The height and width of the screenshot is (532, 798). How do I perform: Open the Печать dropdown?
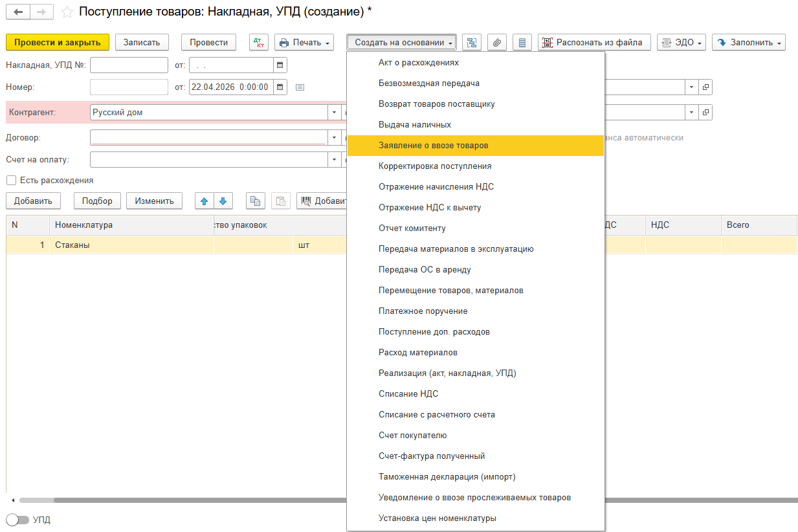point(304,43)
